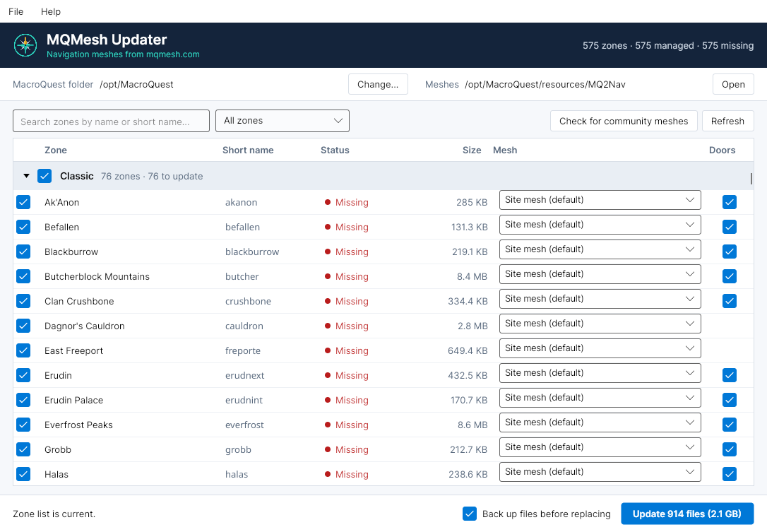Open Mesh dropdown for Dagnor's Cauldron
This screenshot has height=532, width=767.
click(x=600, y=324)
